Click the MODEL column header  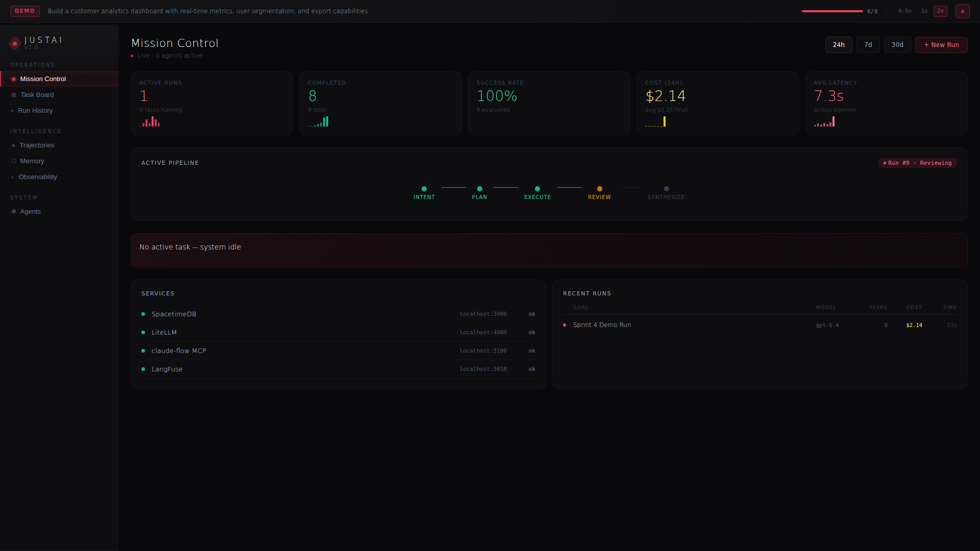(x=826, y=308)
